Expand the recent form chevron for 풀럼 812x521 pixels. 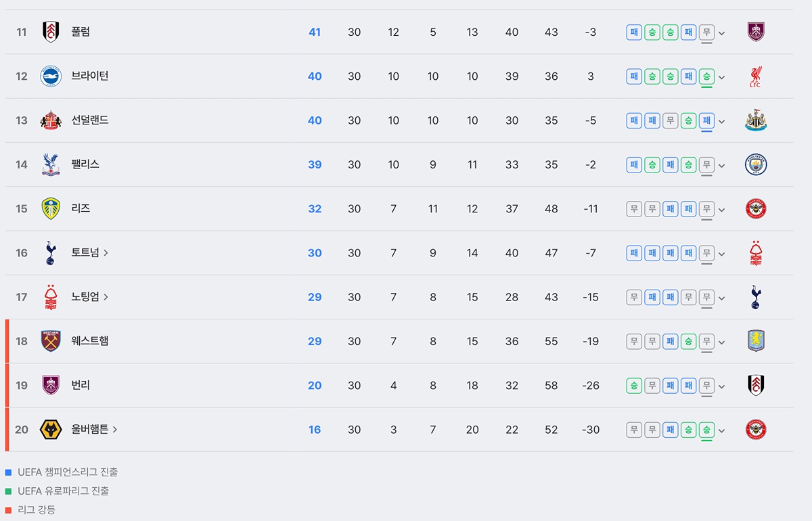click(722, 32)
